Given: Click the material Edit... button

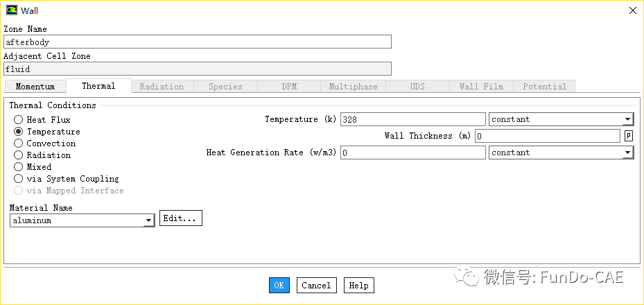Looking at the screenshot, I should click(180, 218).
